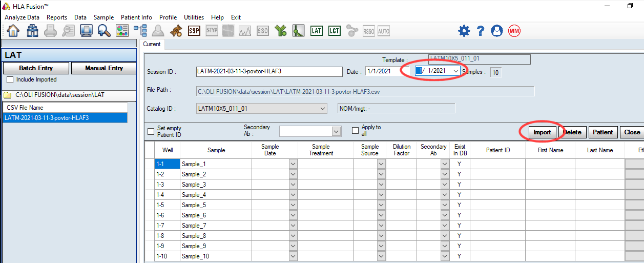The width and height of the screenshot is (644, 263).
Task: Click the Batch Entry button
Action: click(x=36, y=68)
